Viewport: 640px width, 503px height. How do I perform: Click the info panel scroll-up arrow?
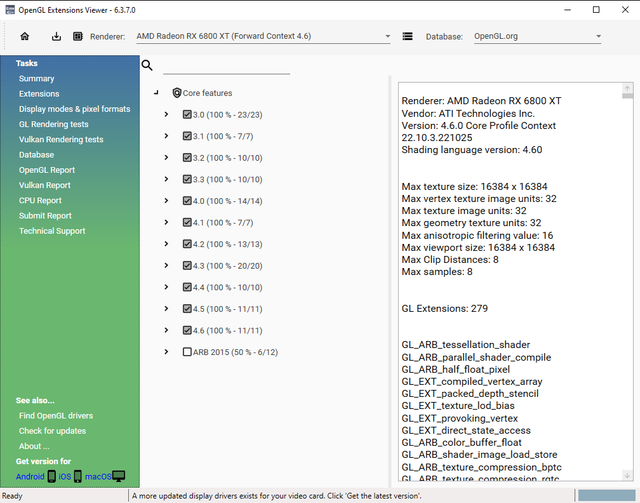pos(627,88)
